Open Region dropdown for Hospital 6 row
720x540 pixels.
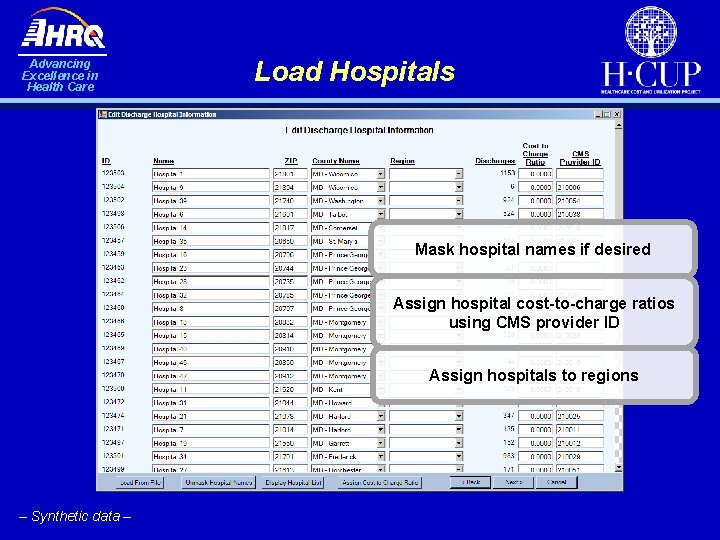(x=459, y=214)
